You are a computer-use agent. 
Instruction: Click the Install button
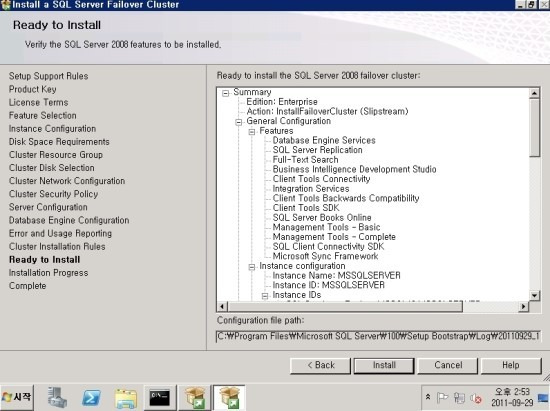click(x=384, y=365)
